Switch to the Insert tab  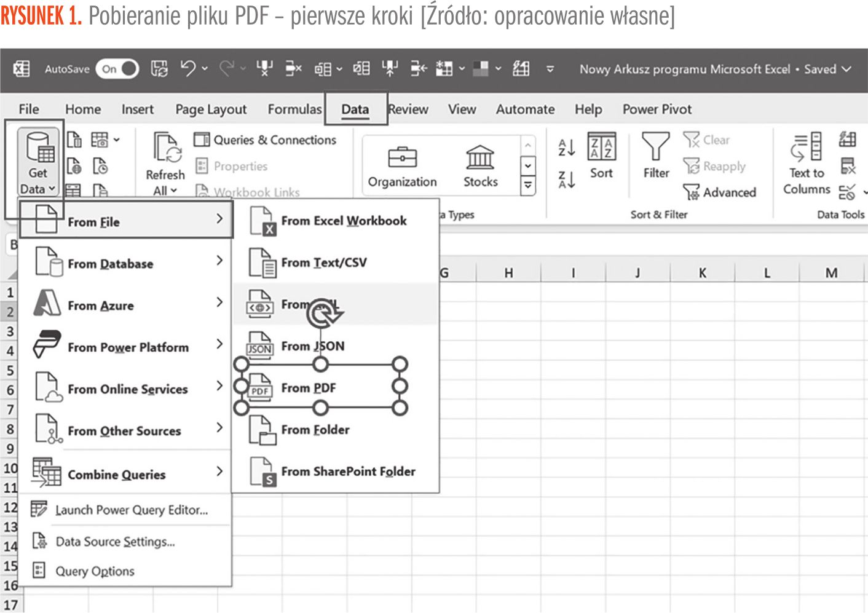pyautogui.click(x=138, y=109)
